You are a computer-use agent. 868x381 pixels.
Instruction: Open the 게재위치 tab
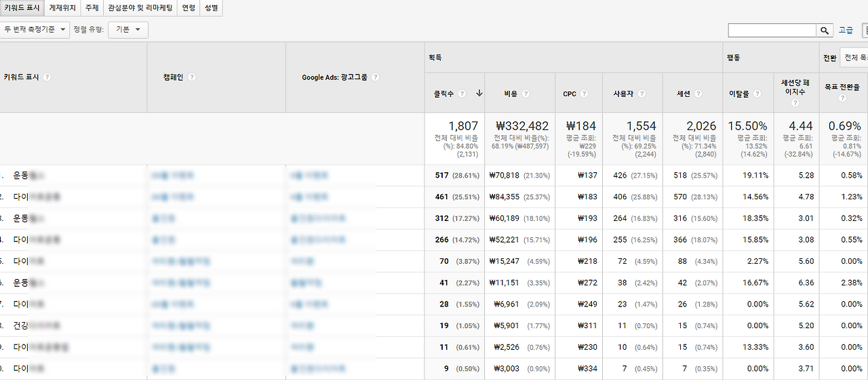click(62, 8)
